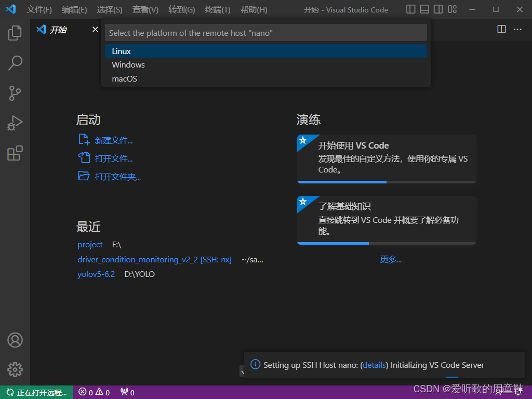Viewport: 532px width, 399px height.
Task: Focus the platform selection input box
Action: (x=265, y=33)
